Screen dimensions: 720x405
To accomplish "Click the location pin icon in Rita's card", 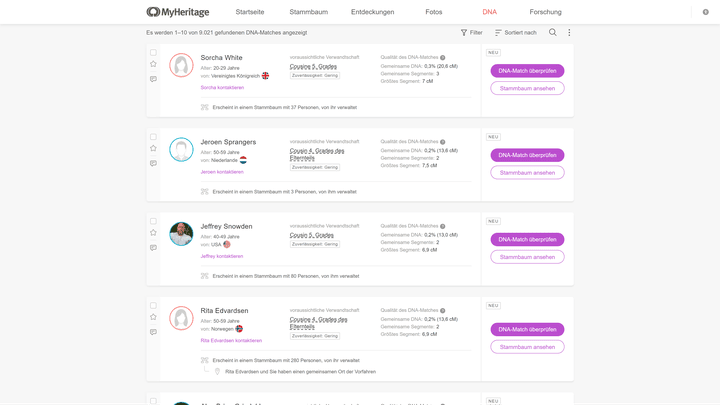I will tap(217, 371).
